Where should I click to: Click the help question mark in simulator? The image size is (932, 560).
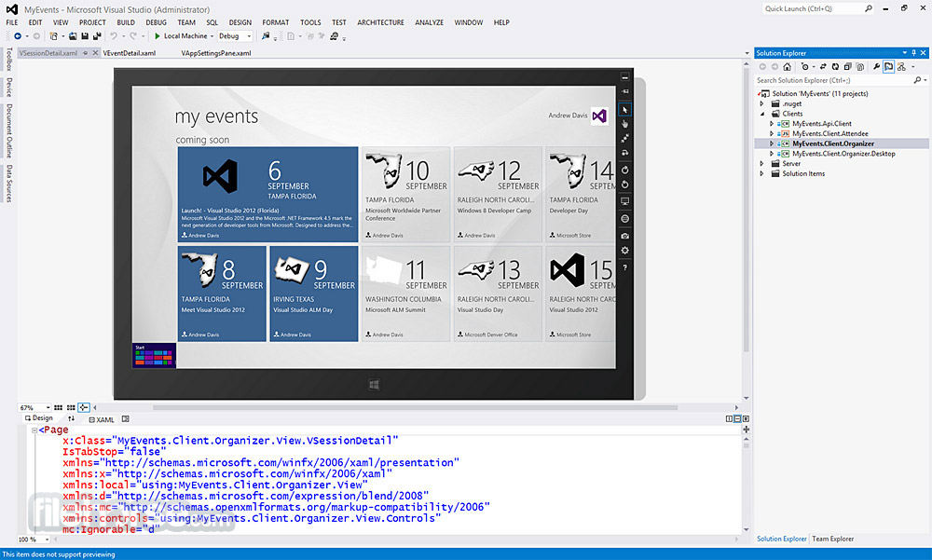click(624, 267)
